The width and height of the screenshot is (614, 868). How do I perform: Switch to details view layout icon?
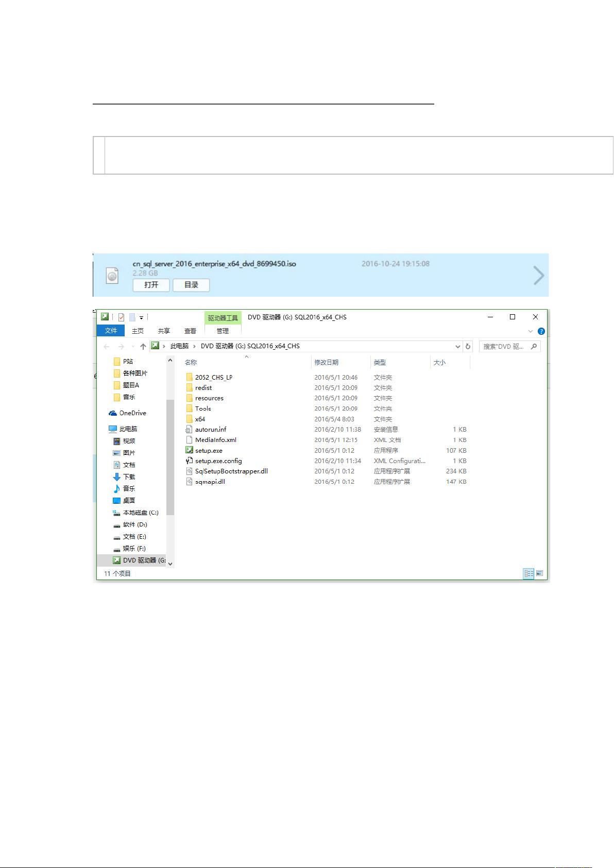click(528, 573)
